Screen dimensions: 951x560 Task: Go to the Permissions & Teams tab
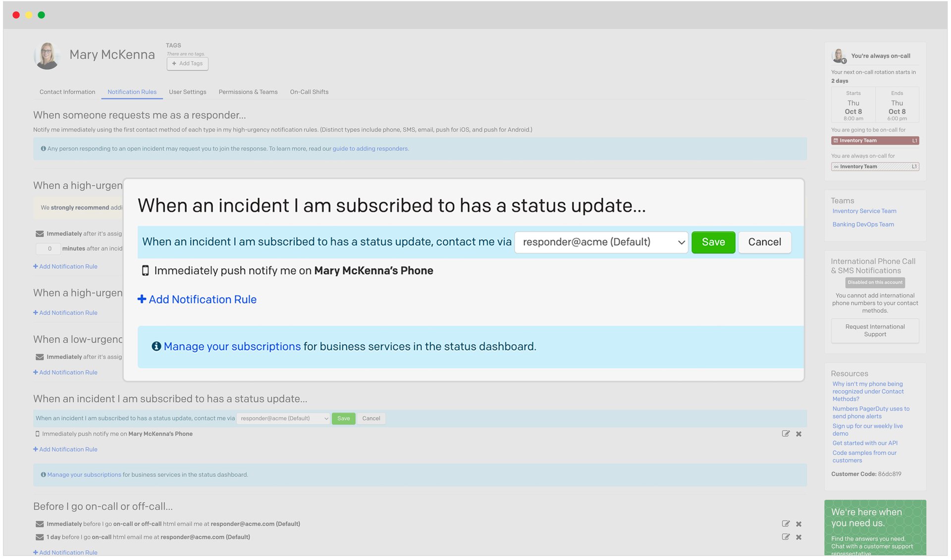point(248,92)
